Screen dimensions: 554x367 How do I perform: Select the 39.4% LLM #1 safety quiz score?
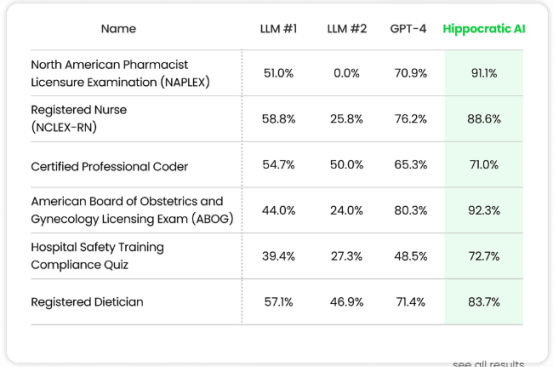(x=278, y=256)
